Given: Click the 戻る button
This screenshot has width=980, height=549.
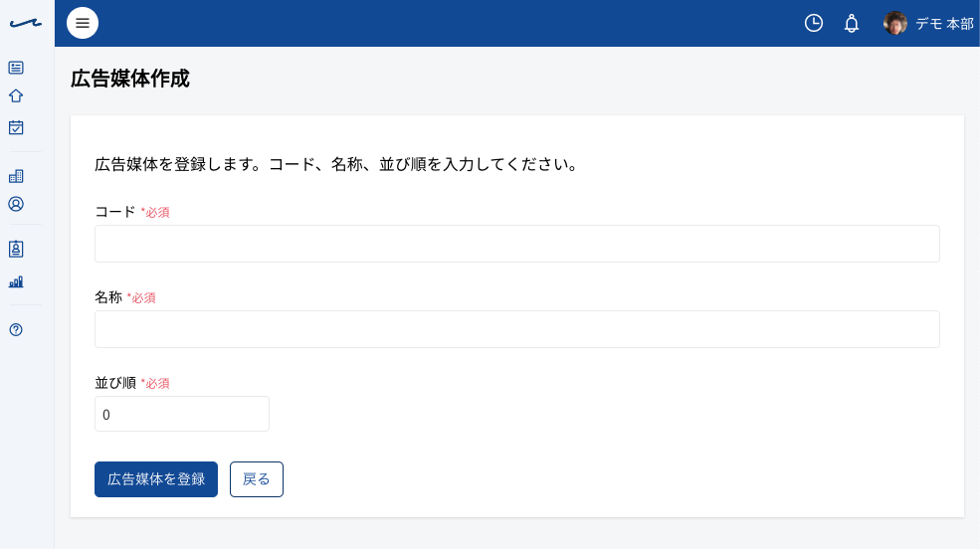Looking at the screenshot, I should point(257,479).
